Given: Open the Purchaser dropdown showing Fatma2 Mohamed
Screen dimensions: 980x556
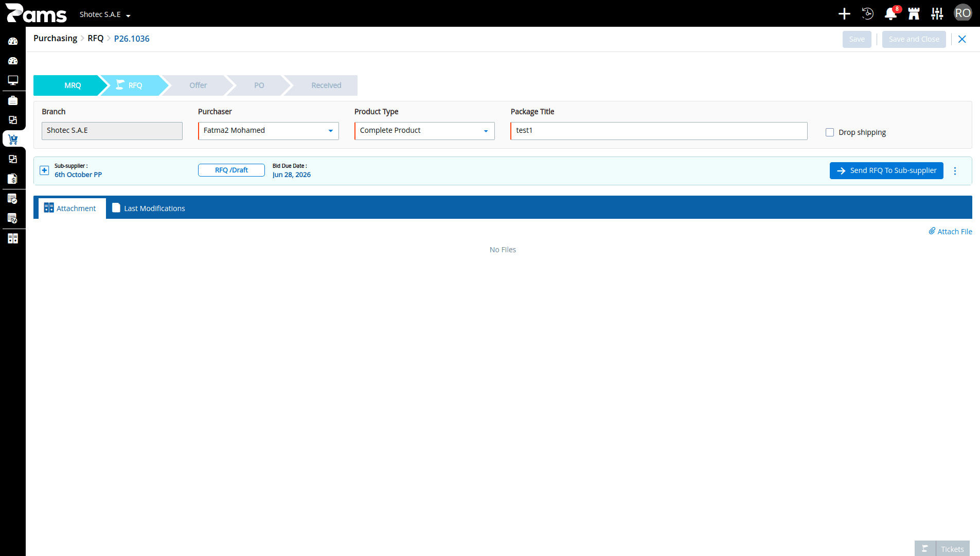Looking at the screenshot, I should [x=269, y=131].
